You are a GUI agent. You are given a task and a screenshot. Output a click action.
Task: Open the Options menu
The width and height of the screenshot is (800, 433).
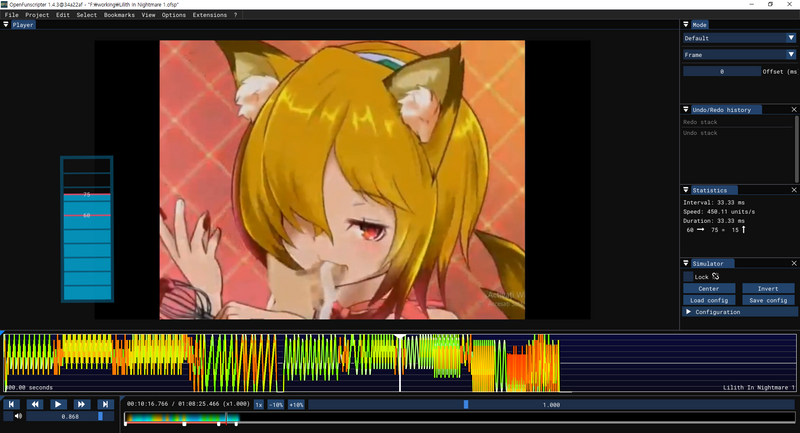pyautogui.click(x=174, y=15)
